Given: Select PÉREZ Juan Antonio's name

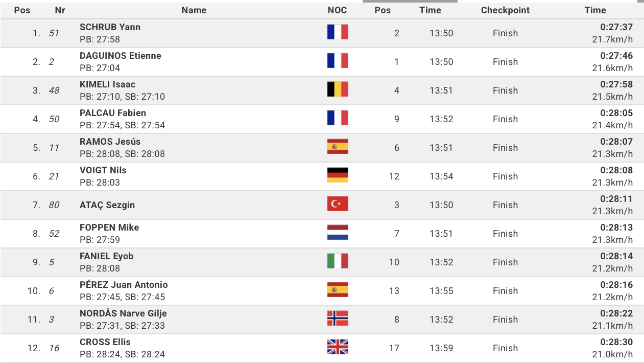Looking at the screenshot, I should [124, 285].
